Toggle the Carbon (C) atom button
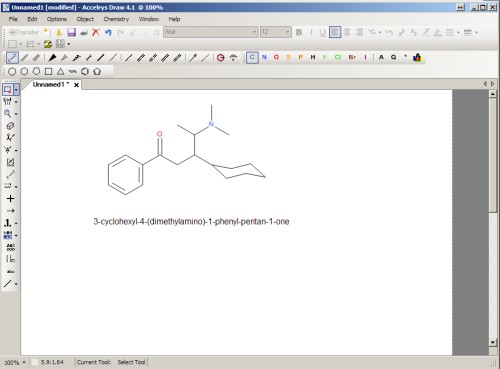 pyautogui.click(x=252, y=57)
